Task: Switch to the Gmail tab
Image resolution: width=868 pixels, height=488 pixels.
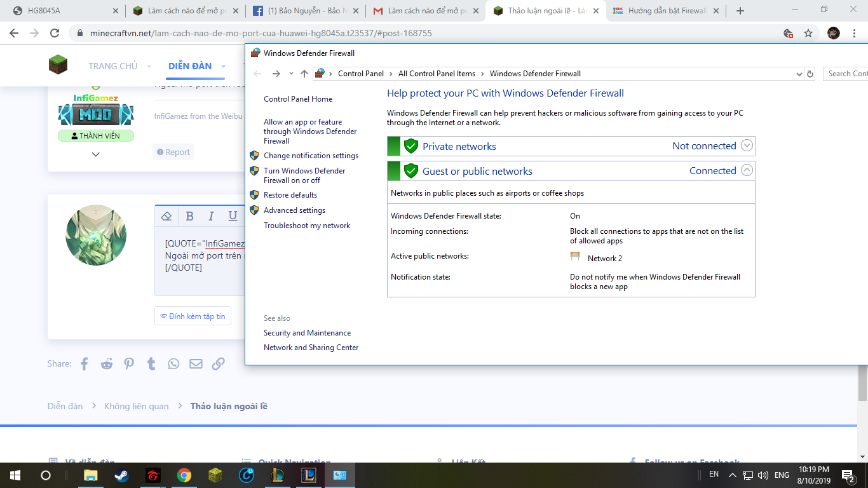Action: tap(425, 11)
